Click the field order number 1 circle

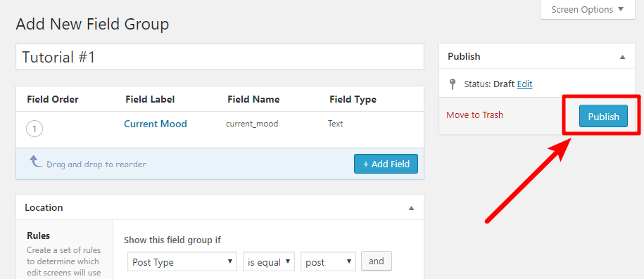click(34, 129)
